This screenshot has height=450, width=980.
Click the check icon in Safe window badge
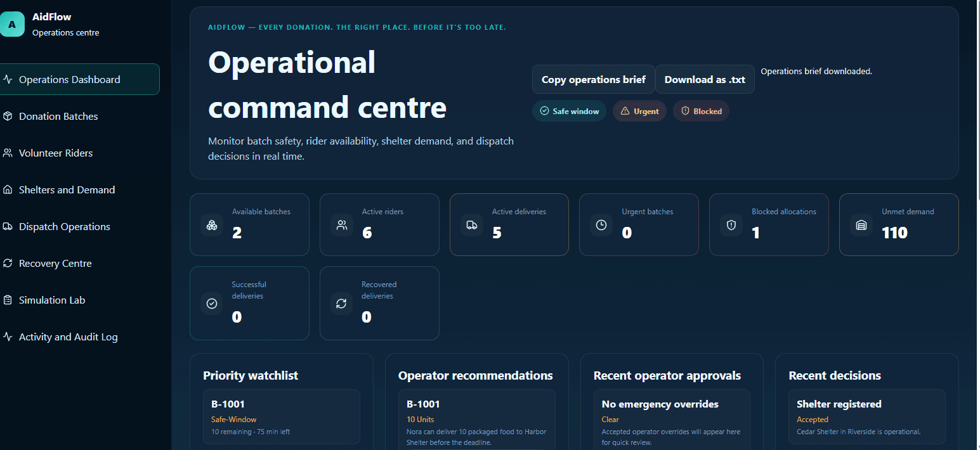click(544, 111)
